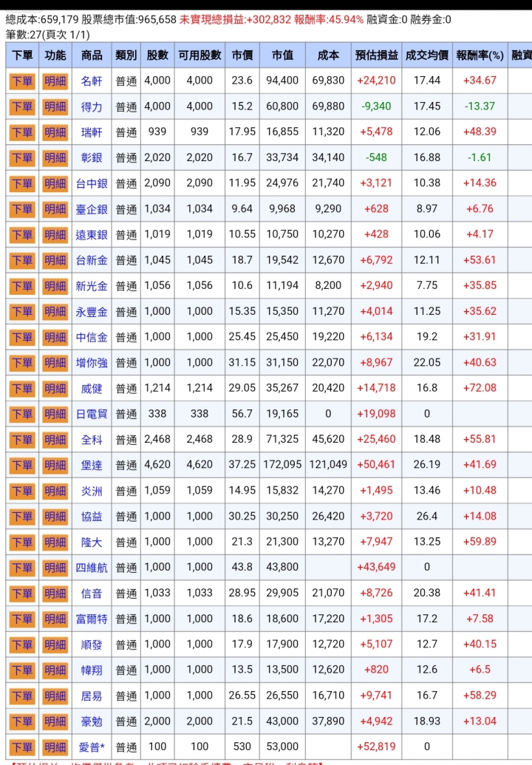Open stock link 遠東銀
The image size is (532, 765).
pyautogui.click(x=92, y=234)
